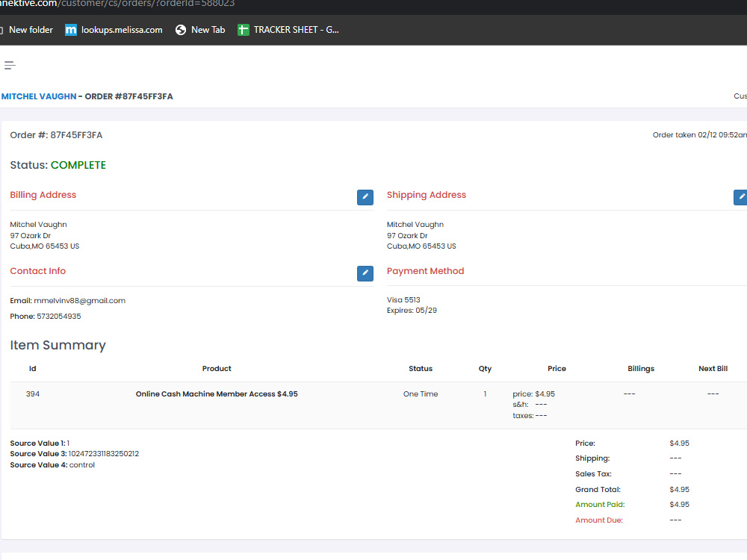Image resolution: width=747 pixels, height=560 pixels.
Task: Edit the Billing Address with pencil icon
Action: coord(365,197)
